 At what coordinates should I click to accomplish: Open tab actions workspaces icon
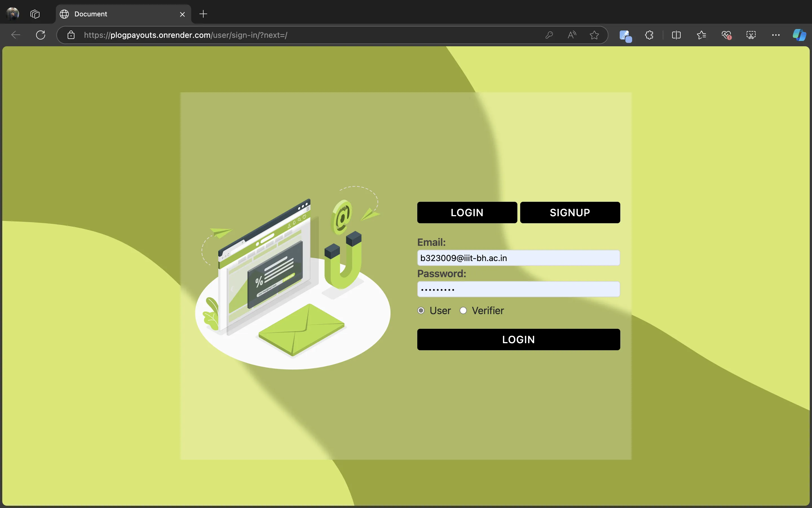35,14
